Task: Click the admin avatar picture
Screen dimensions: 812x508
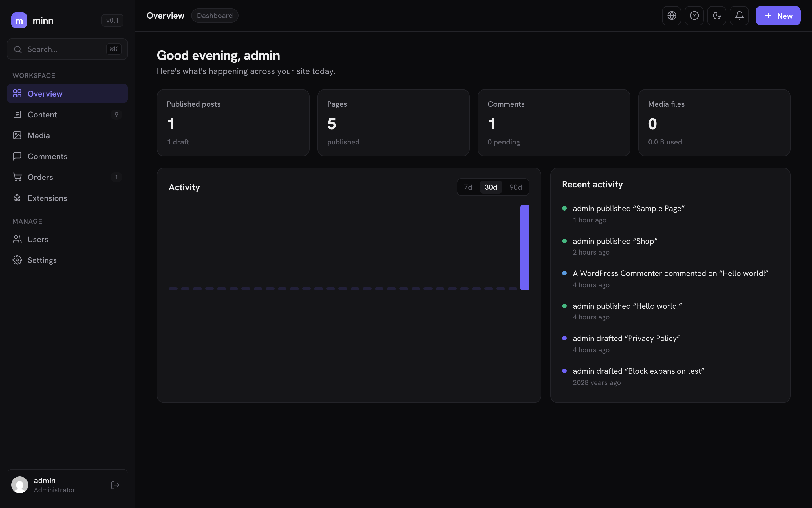Action: pyautogui.click(x=20, y=485)
